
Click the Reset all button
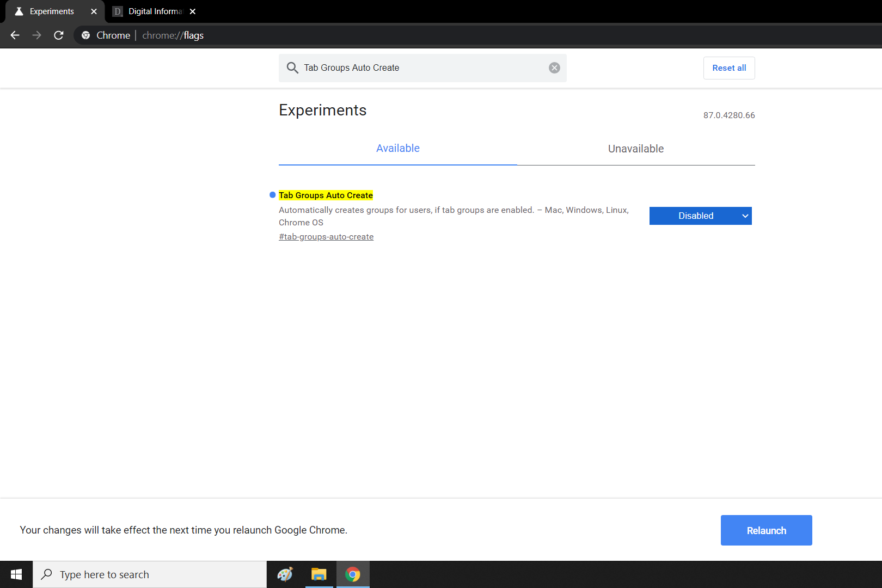pyautogui.click(x=729, y=68)
